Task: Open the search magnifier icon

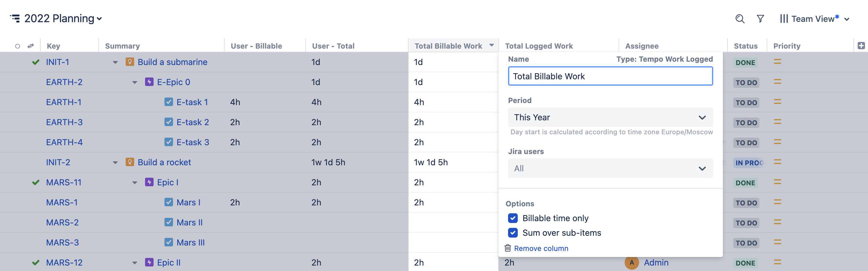Action: (x=740, y=19)
